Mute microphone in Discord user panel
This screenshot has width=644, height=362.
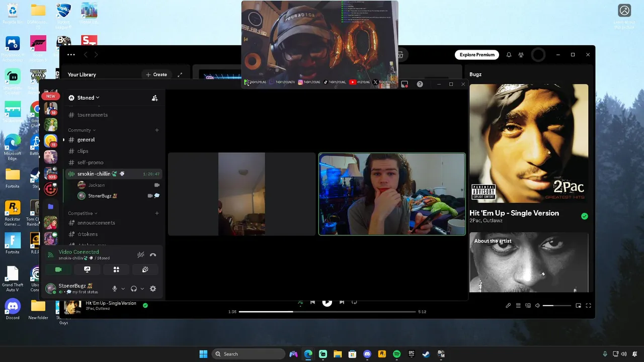coord(115,289)
